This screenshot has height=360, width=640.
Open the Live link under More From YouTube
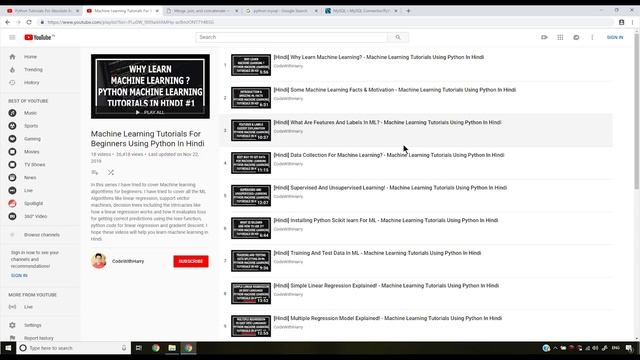coord(28,307)
